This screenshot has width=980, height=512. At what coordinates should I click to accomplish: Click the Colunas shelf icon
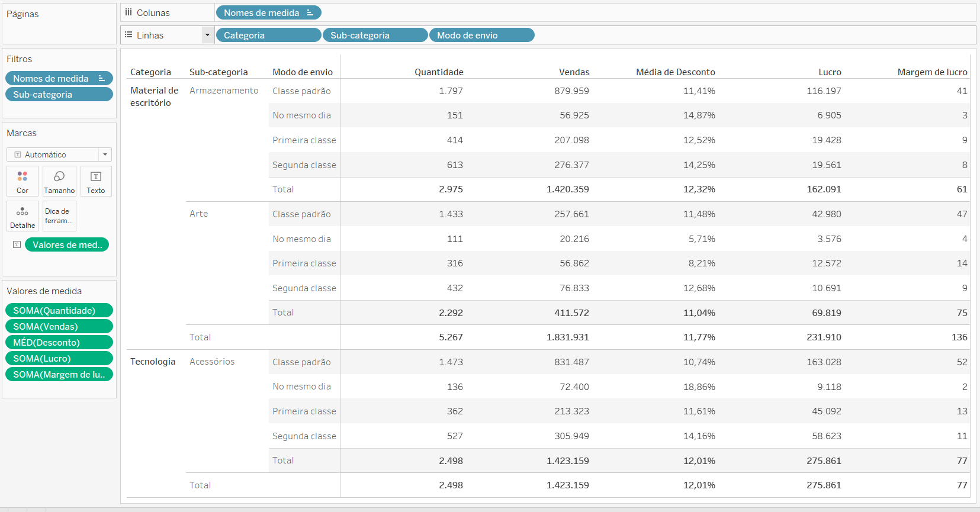128,12
